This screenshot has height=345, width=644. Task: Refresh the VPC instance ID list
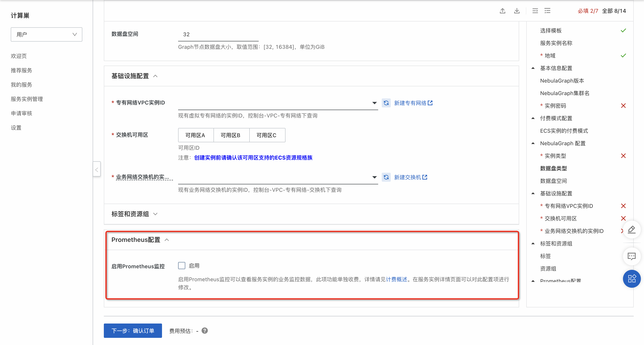pyautogui.click(x=386, y=103)
